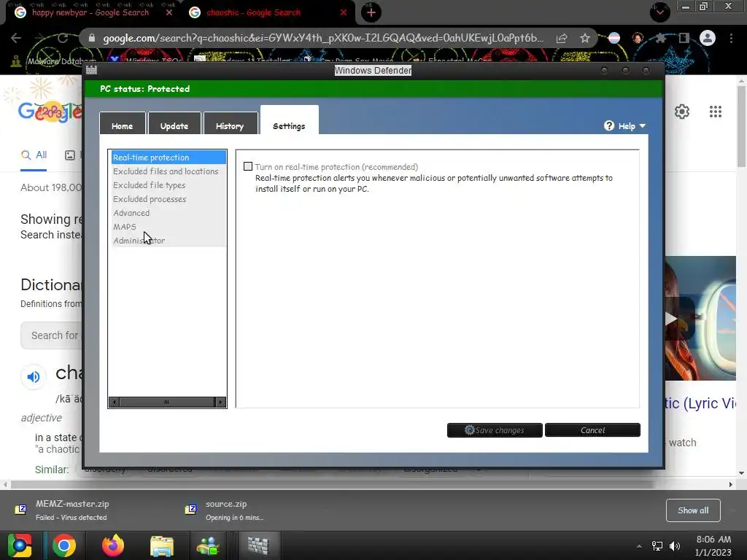The height and width of the screenshot is (560, 747).
Task: Click the Cancel button in Defender
Action: coord(592,430)
